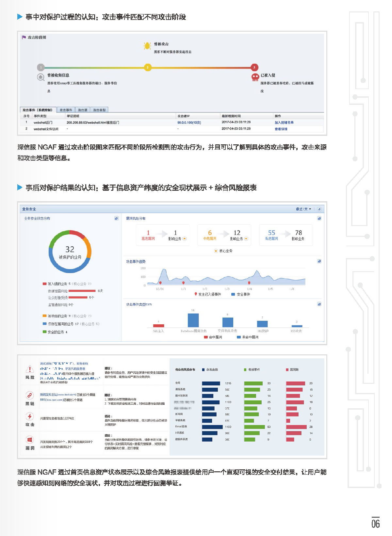Click the red skull 已被入侵 icon

point(255,77)
